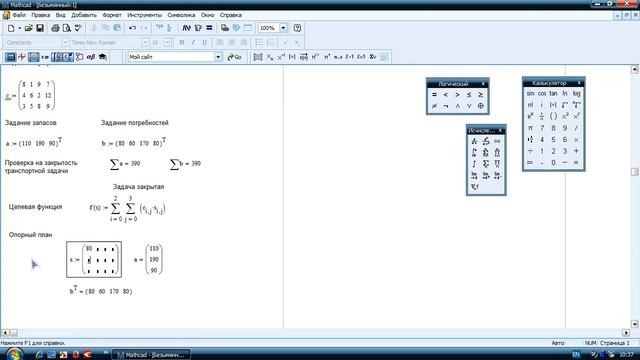The width and height of the screenshot is (640, 360).
Task: Open a file with the Open folder icon
Action: coord(28,28)
